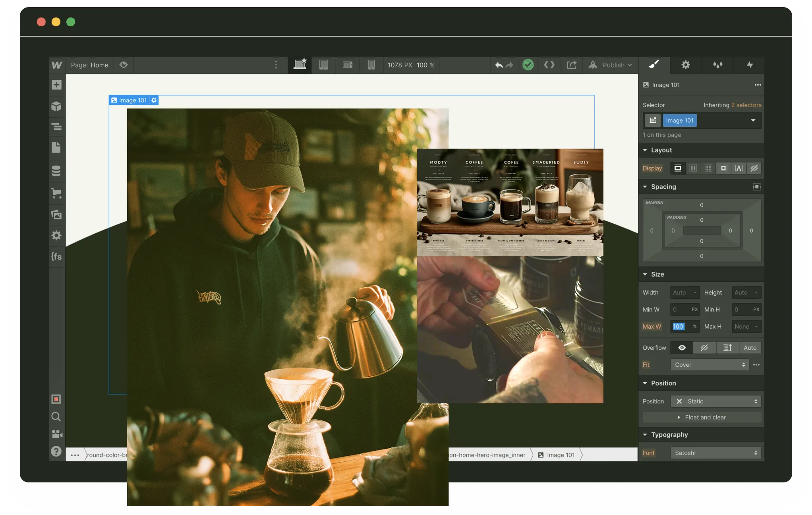Open the selector dropdown arrow
812x515 pixels.
(753, 120)
